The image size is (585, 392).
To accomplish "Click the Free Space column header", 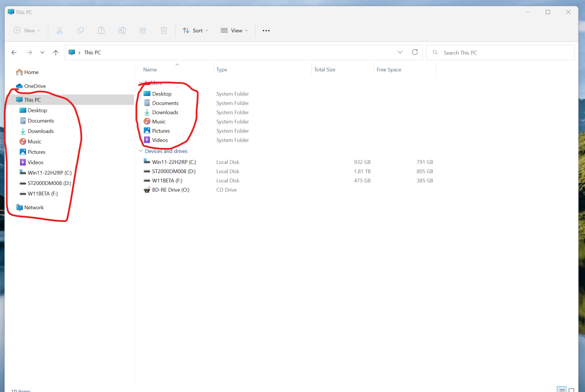I will (388, 70).
